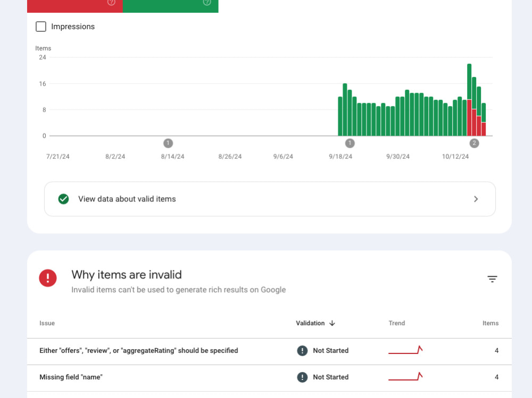
Task: Click chevron arrow on valid items card
Action: click(x=476, y=199)
